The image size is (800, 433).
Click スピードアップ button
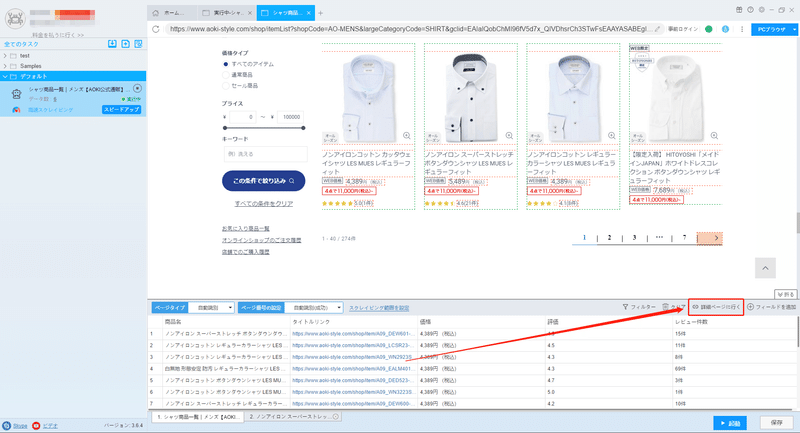click(121, 110)
